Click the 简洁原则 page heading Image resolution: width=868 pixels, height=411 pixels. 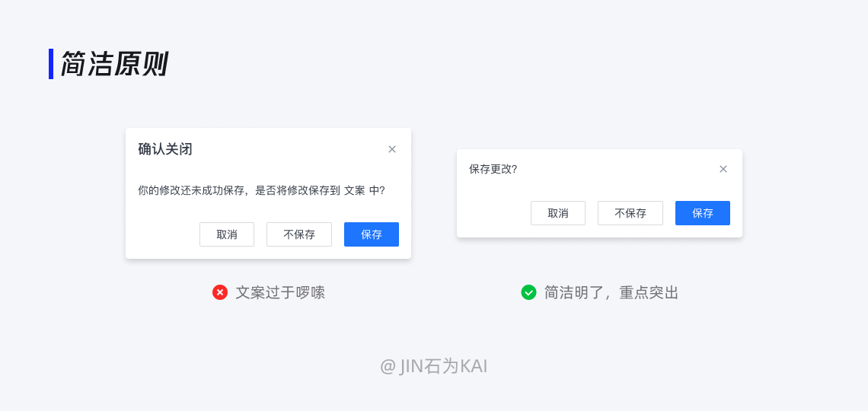click(114, 65)
